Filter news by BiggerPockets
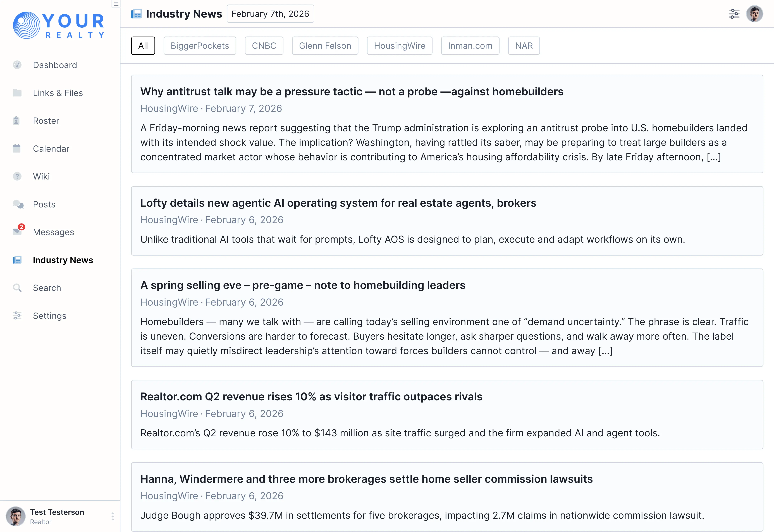This screenshot has height=532, width=774. pyautogui.click(x=200, y=46)
